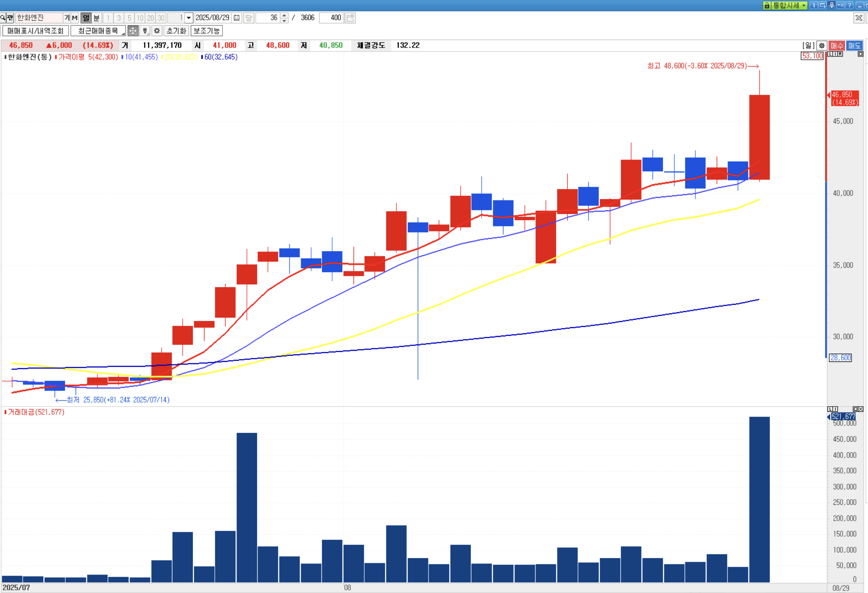
Task: Increase candle count with up stepper
Action: click(x=284, y=15)
